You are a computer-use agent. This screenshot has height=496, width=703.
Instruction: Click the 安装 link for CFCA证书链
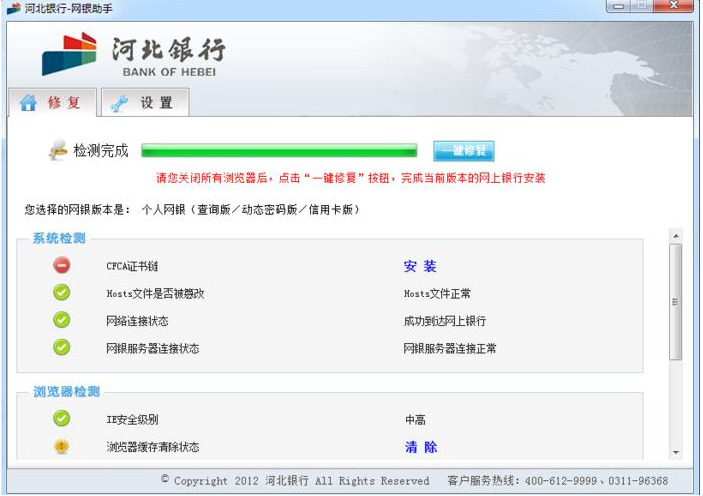[x=420, y=266]
